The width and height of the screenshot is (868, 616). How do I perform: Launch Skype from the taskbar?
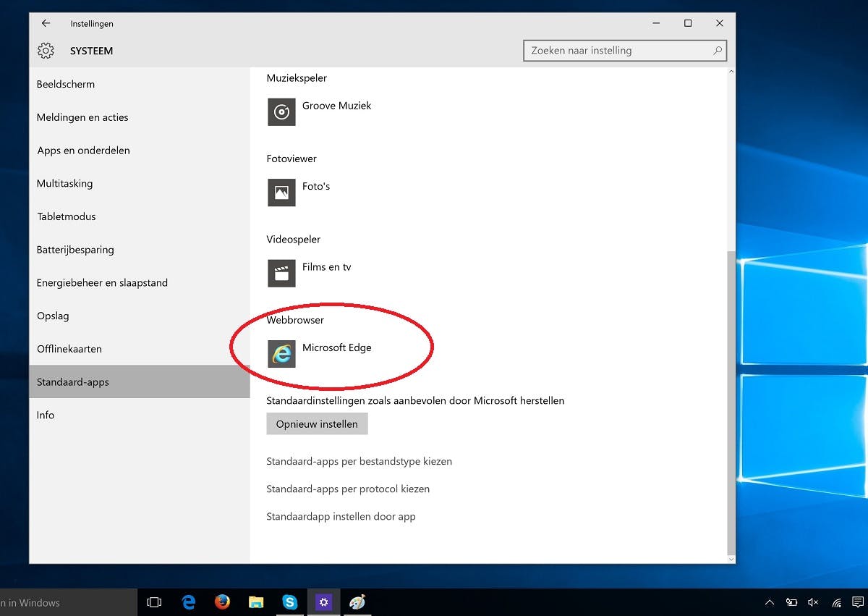290,602
